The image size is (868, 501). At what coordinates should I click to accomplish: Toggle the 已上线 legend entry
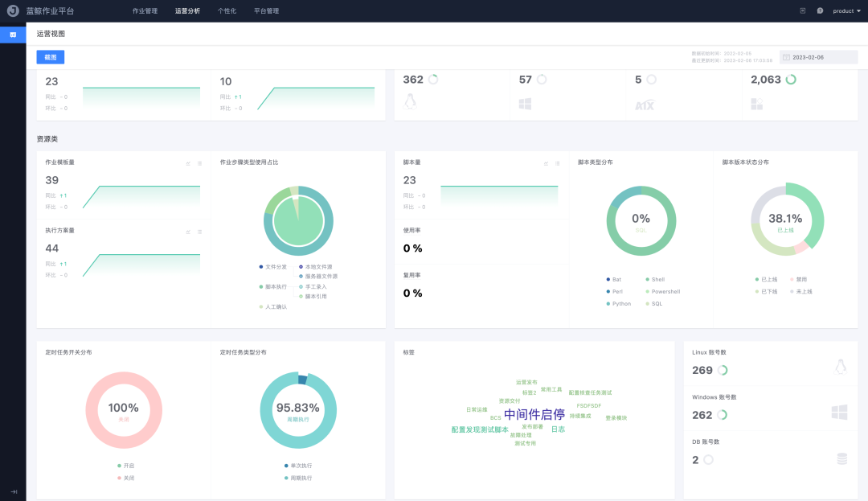coord(766,279)
